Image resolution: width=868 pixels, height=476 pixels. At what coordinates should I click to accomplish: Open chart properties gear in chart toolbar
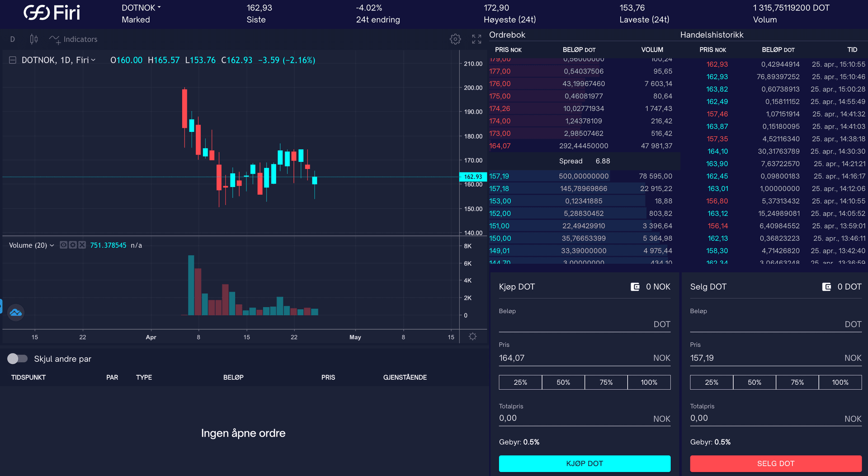pyautogui.click(x=455, y=39)
